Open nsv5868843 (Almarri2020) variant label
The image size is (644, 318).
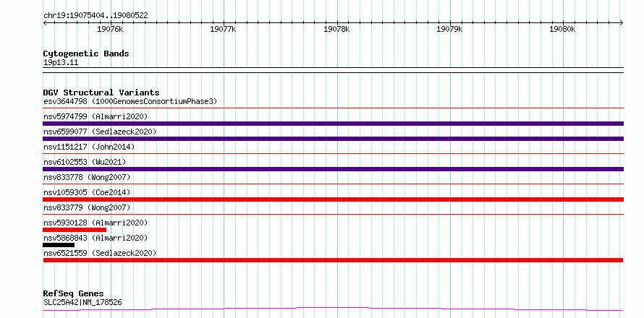pyautogui.click(x=96, y=238)
